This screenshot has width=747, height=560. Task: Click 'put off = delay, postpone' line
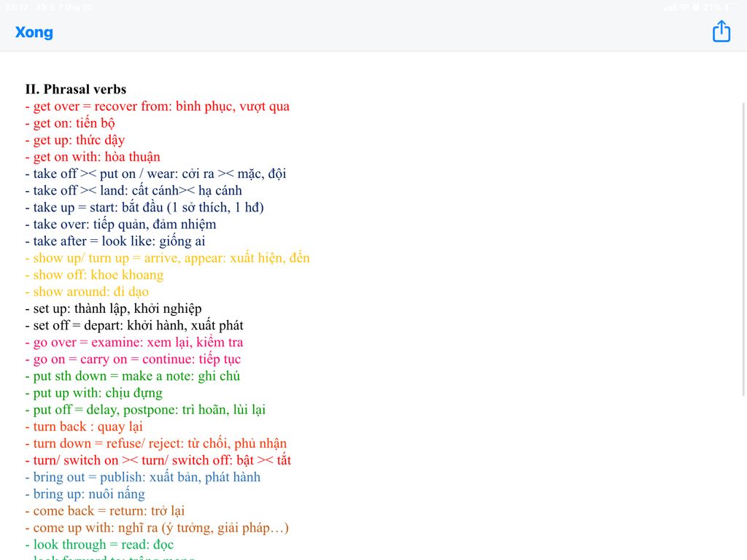(x=145, y=410)
